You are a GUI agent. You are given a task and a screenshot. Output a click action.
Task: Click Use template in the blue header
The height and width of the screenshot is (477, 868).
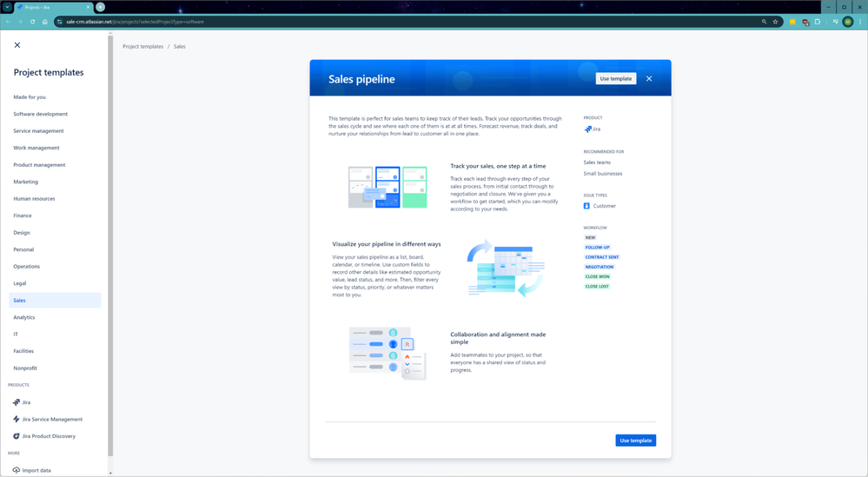click(x=615, y=78)
